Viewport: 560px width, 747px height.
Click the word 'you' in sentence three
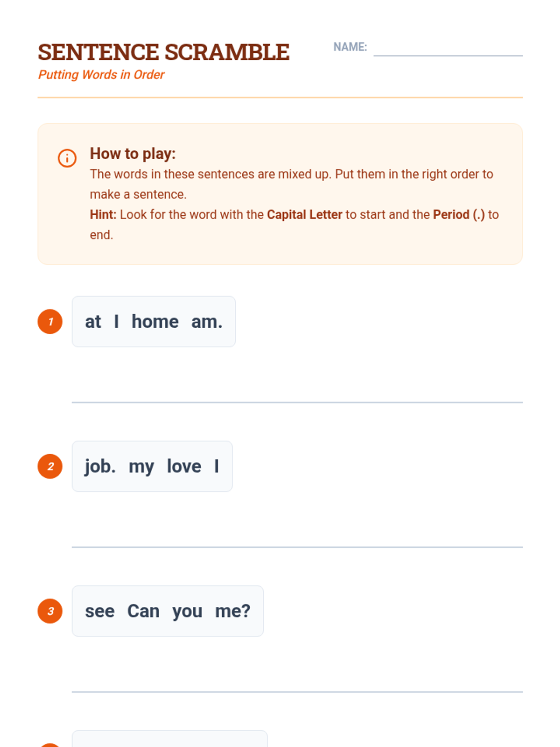(187, 611)
